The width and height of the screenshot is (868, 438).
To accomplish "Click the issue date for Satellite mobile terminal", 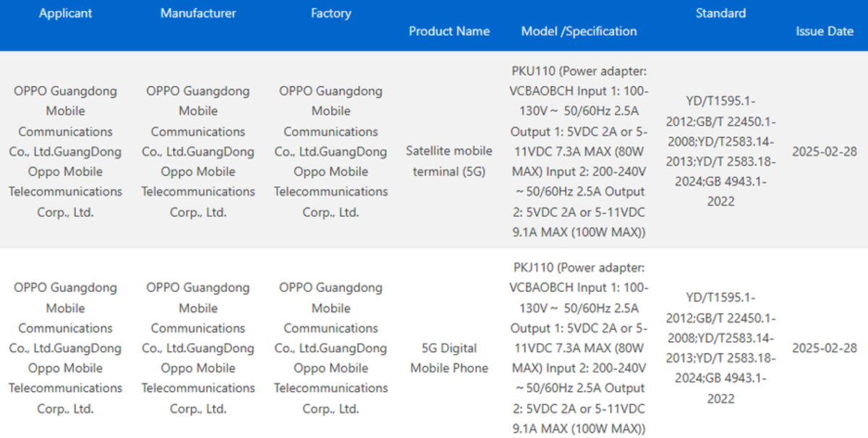I will coord(825,152).
